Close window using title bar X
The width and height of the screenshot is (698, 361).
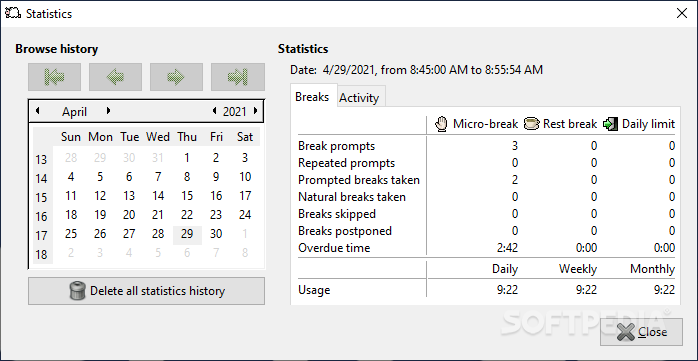[x=682, y=13]
